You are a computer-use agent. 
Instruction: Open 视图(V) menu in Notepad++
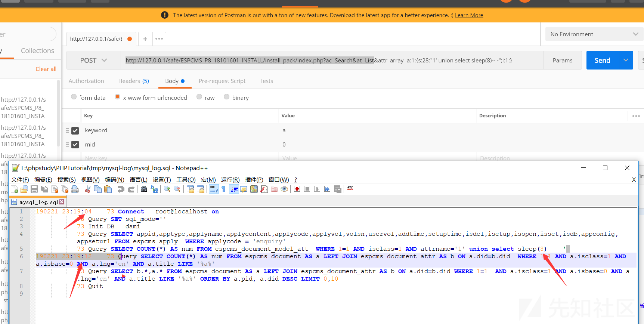90,180
